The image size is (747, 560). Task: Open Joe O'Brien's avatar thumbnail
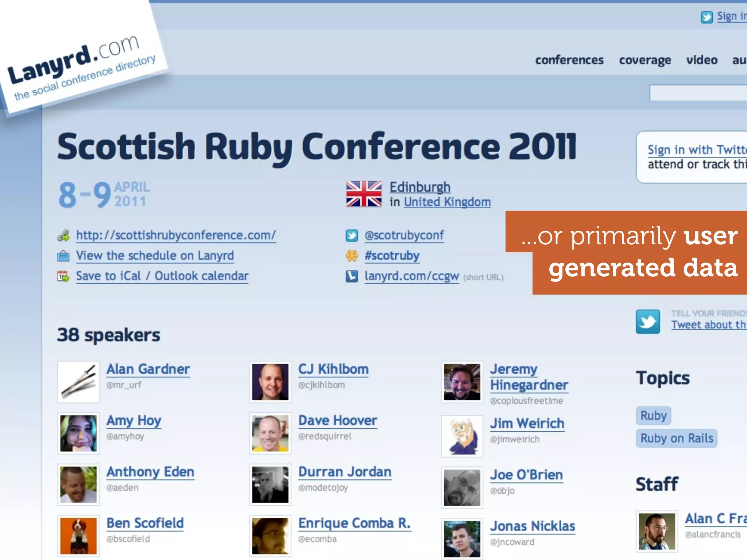(x=462, y=487)
